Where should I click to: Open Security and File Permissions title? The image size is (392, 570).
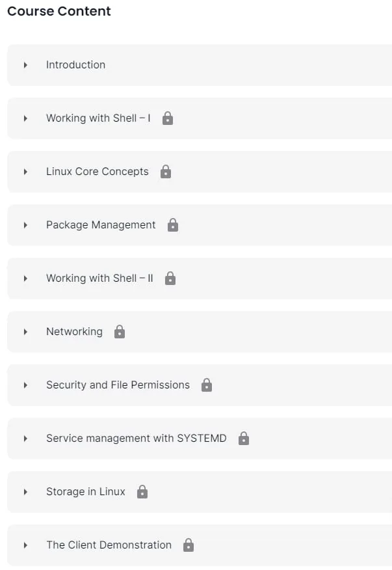118,385
